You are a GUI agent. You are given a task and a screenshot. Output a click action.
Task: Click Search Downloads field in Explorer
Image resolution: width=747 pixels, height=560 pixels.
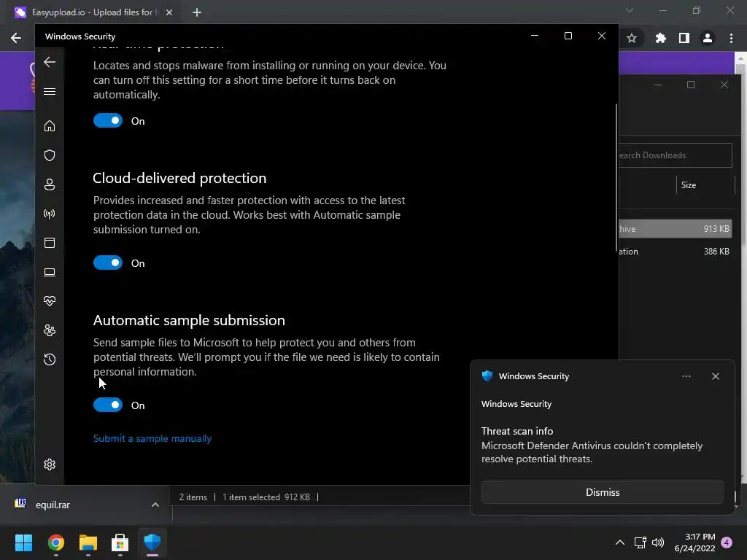[x=675, y=155]
